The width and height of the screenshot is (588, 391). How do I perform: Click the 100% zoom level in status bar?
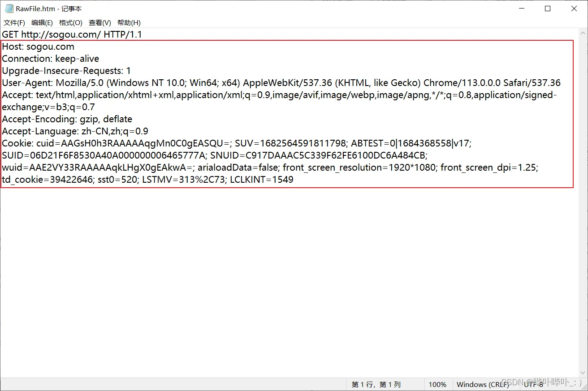pos(437,384)
